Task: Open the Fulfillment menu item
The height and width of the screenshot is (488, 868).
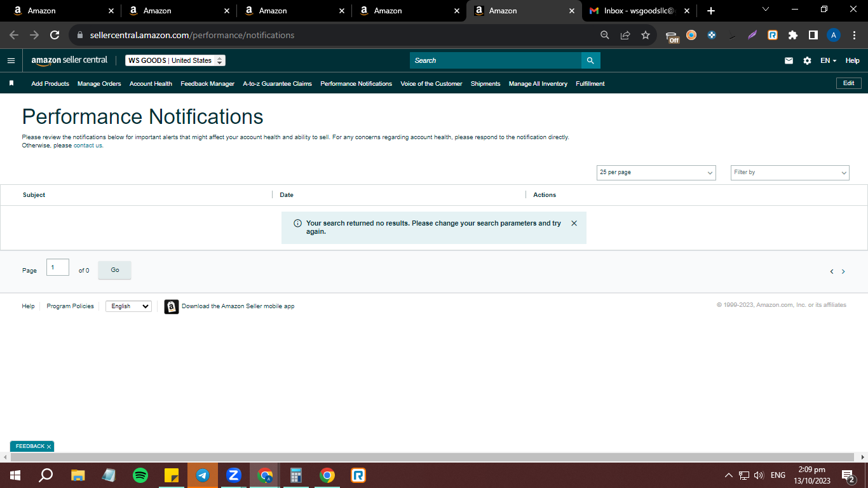Action: [590, 84]
